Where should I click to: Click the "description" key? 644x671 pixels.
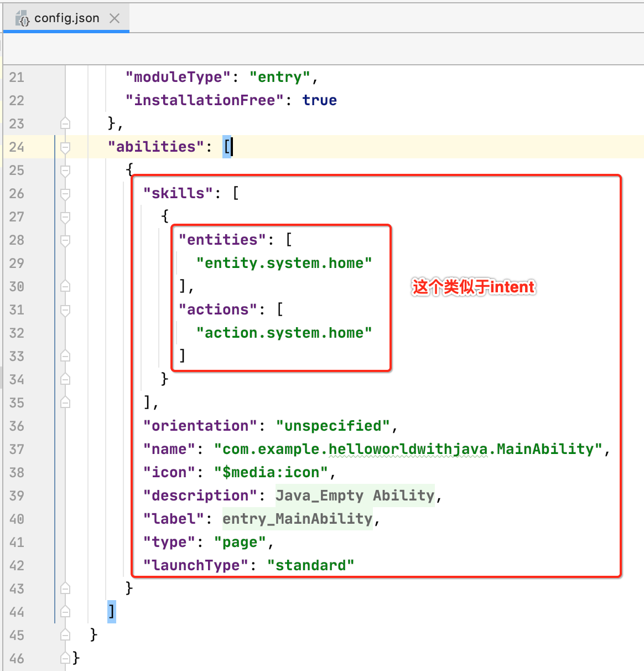coord(200,495)
